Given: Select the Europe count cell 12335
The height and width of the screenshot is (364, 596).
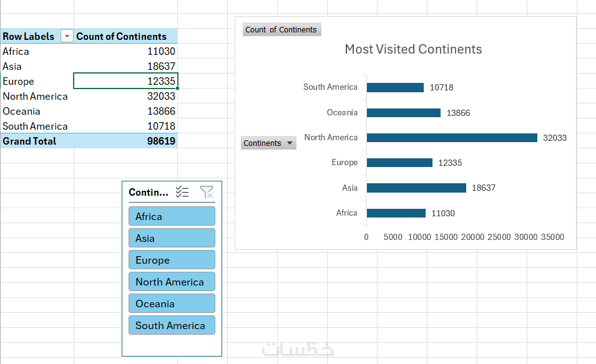Looking at the screenshot, I should 125,81.
